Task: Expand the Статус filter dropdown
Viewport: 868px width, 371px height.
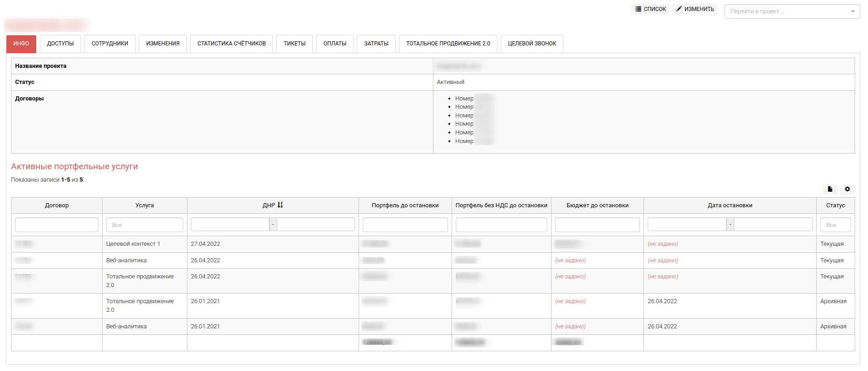Action: pos(835,225)
